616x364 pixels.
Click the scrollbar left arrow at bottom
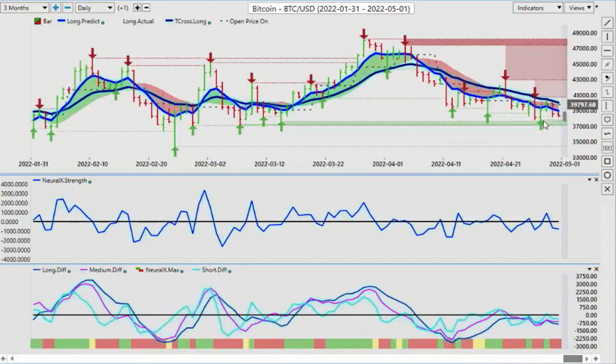tap(12, 359)
